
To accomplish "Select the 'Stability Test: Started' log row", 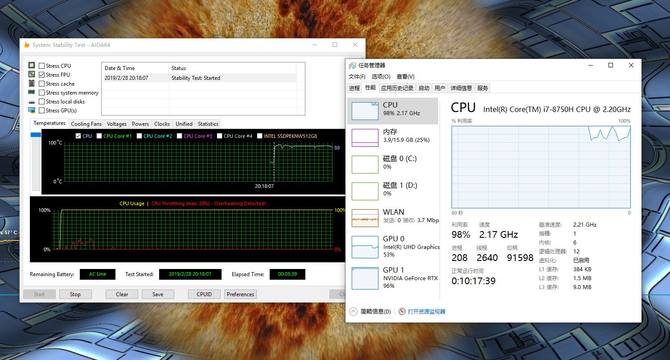I will click(x=199, y=78).
